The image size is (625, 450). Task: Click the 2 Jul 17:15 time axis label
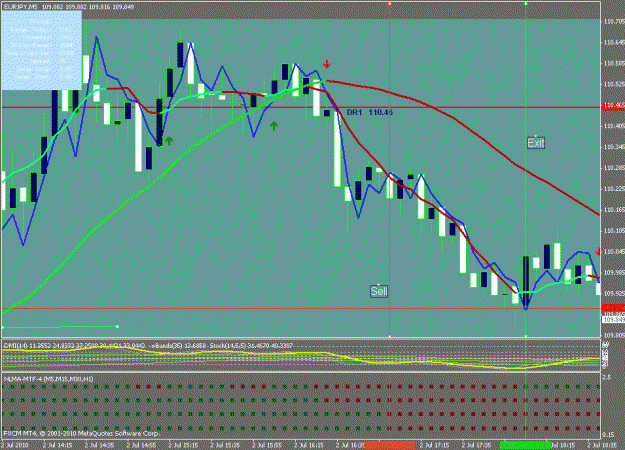pos(434,445)
